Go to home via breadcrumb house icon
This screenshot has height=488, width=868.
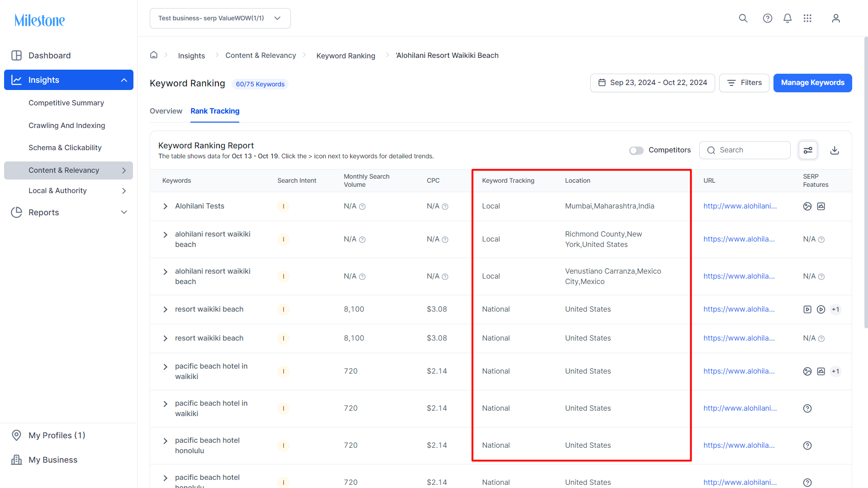click(x=154, y=55)
